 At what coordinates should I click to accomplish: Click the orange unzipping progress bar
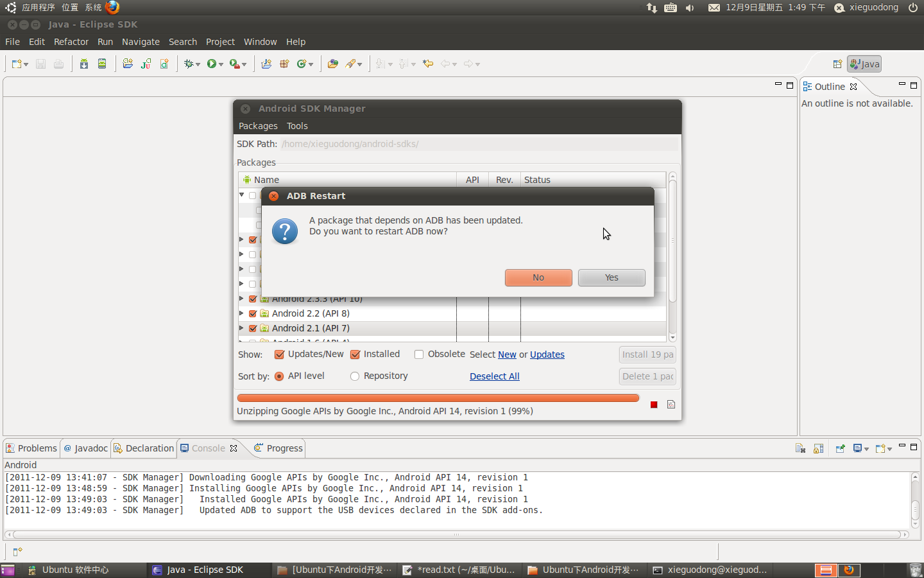438,398
